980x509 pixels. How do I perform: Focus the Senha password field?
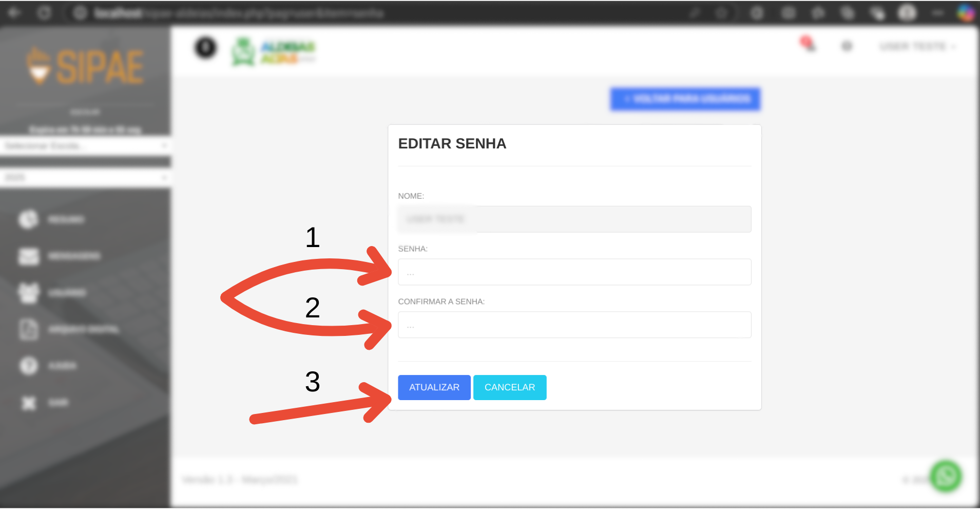pos(574,272)
